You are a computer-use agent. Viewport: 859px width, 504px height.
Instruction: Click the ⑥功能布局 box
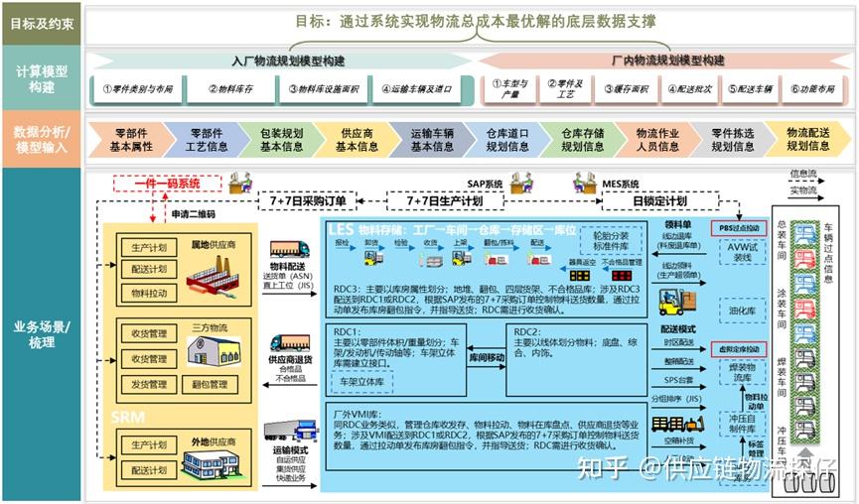coord(812,89)
